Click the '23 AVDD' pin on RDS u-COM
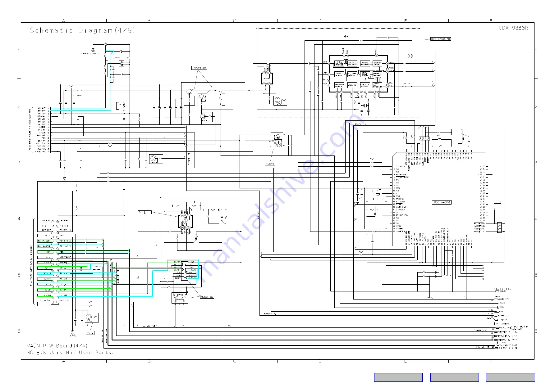This screenshot has height=392, width=555. click(x=397, y=226)
